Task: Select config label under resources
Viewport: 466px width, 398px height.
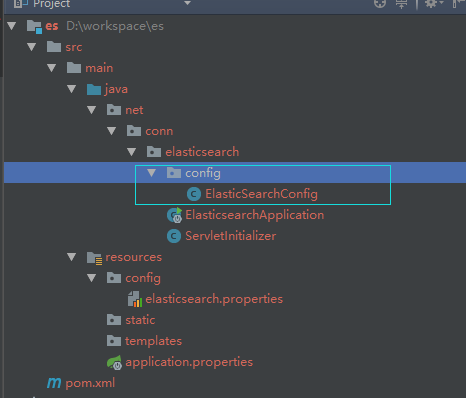Action: coord(143,278)
